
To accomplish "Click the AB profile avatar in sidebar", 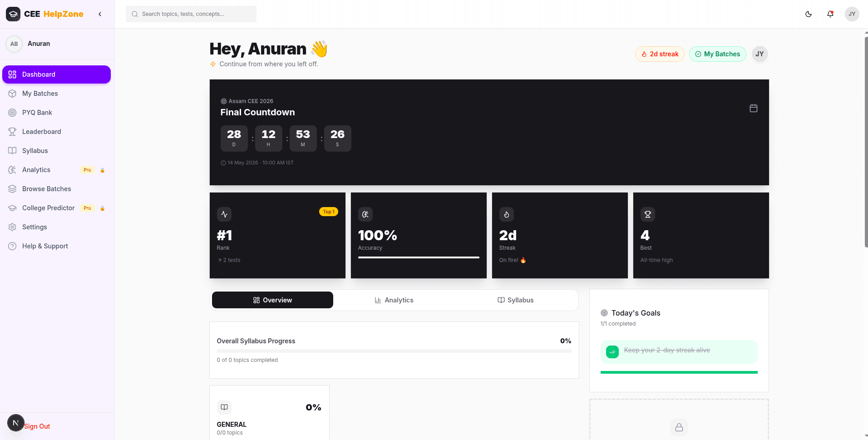I will (14, 44).
